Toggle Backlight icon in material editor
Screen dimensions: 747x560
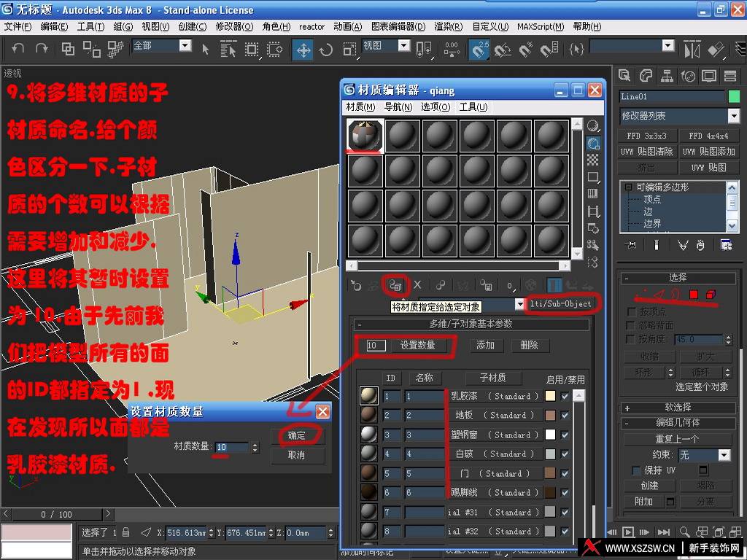click(x=593, y=143)
